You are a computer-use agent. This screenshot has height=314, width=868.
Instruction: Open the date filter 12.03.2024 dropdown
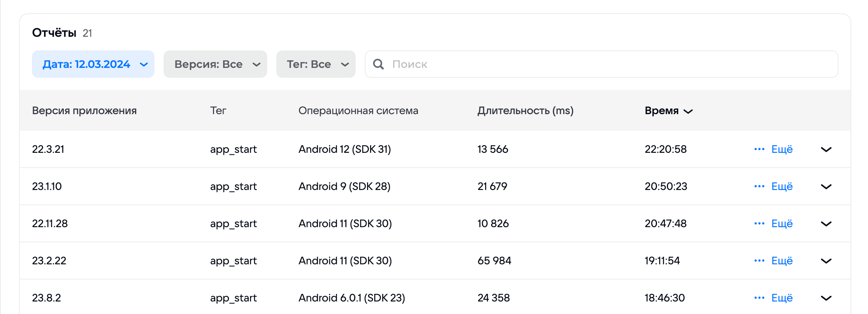pyautogui.click(x=93, y=64)
